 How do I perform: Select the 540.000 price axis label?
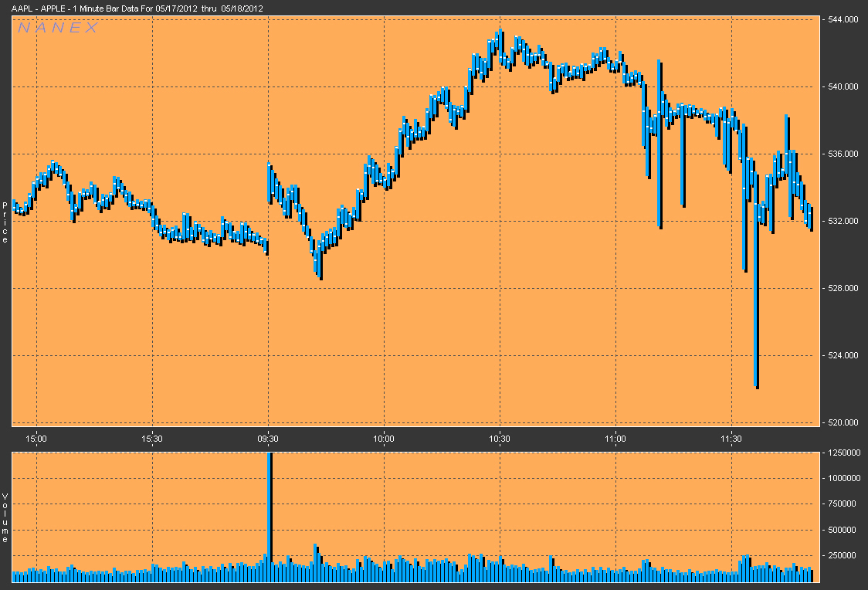click(x=840, y=86)
